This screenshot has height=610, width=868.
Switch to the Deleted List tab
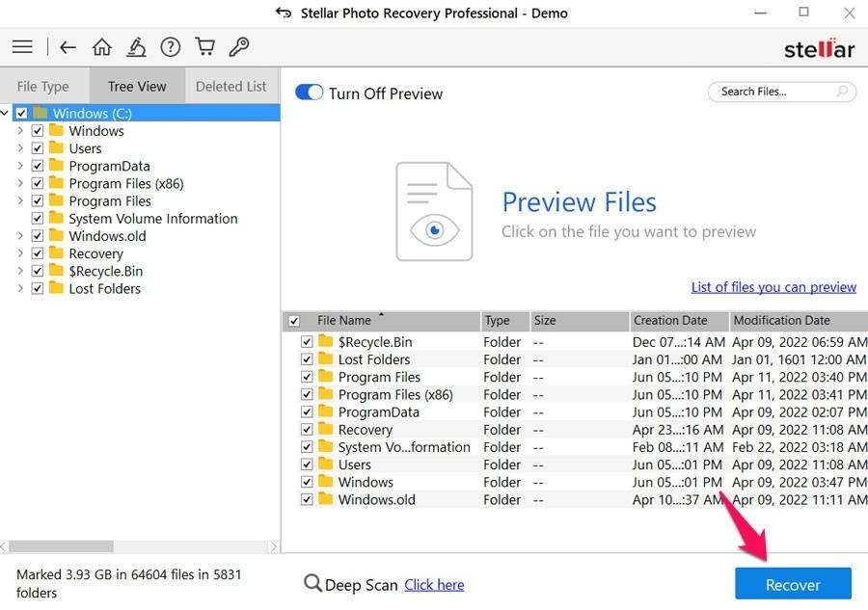click(231, 86)
